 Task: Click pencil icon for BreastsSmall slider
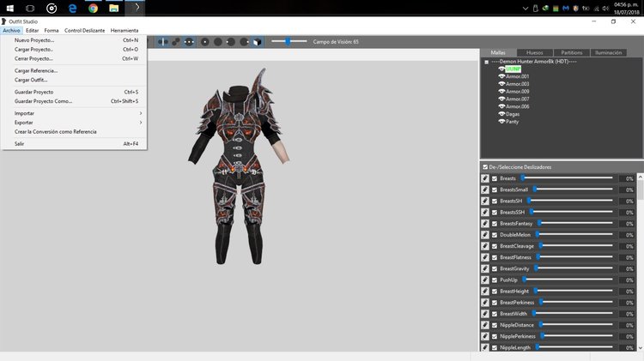(x=485, y=190)
